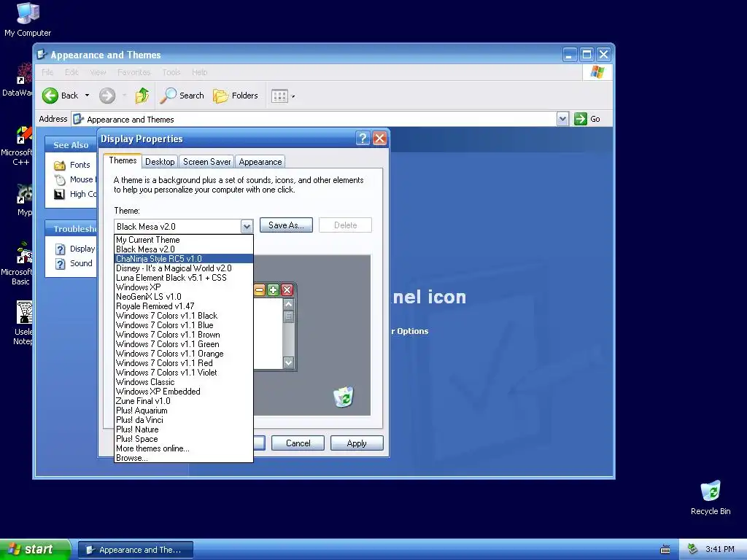Open the File menu
Viewport: 747px width, 560px height.
click(47, 72)
